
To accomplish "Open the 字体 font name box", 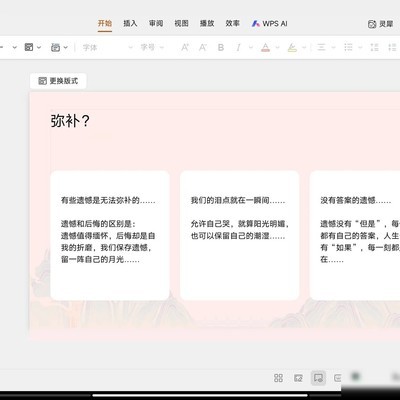I will 107,47.
